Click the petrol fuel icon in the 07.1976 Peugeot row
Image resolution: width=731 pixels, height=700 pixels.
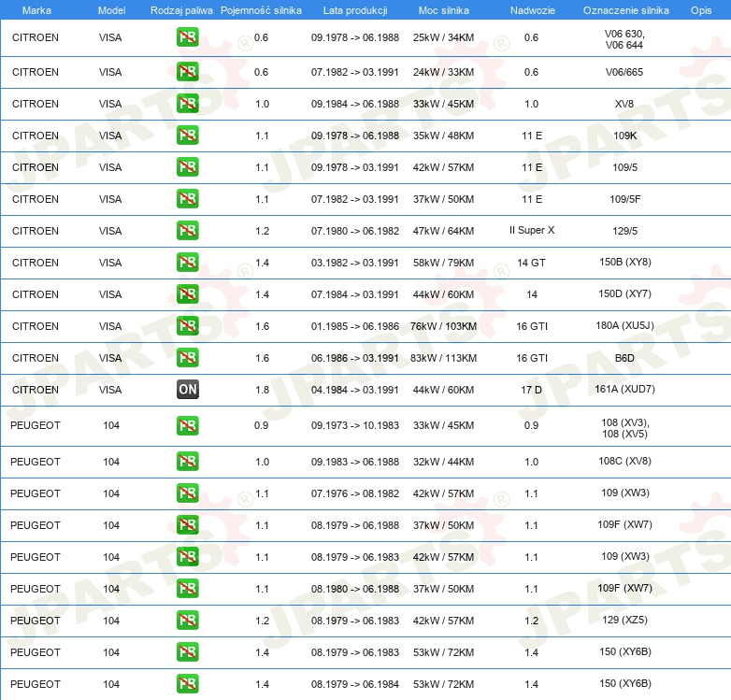pyautogui.click(x=187, y=493)
